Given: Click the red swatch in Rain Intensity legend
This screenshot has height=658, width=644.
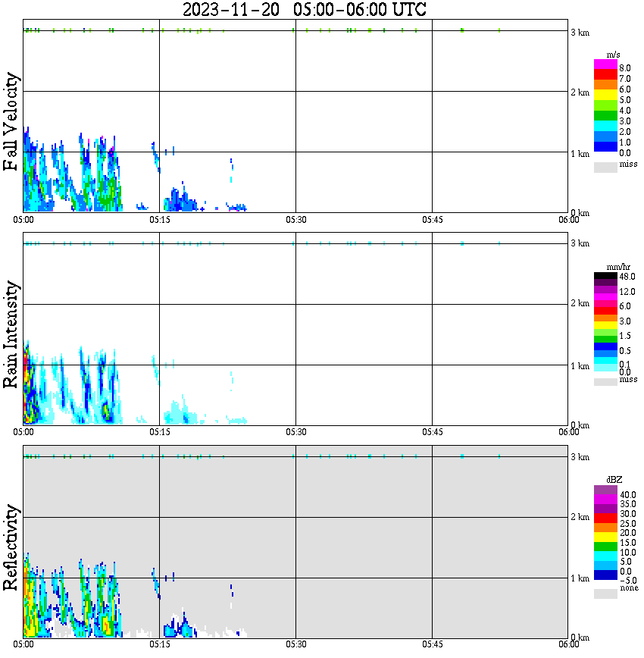Looking at the screenshot, I should click(605, 311).
